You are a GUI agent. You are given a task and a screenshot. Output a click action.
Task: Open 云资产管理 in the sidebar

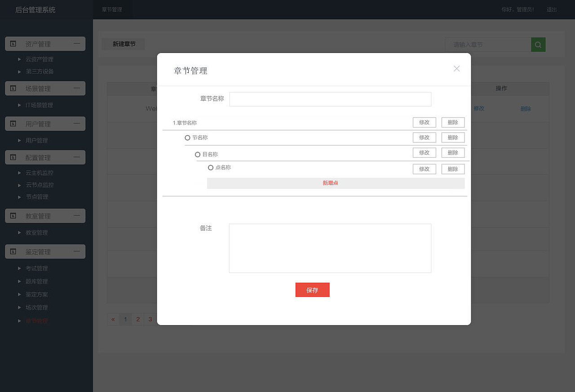(40, 59)
